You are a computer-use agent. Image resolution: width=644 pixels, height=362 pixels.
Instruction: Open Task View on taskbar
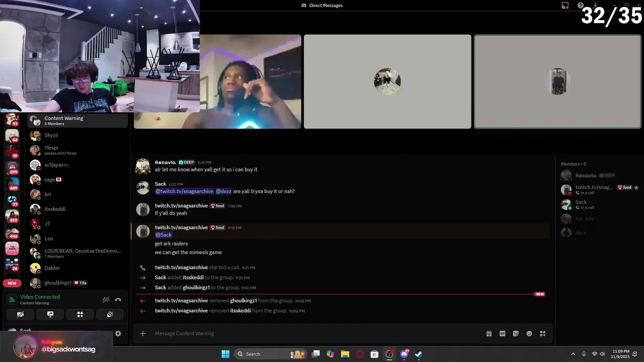click(x=316, y=354)
